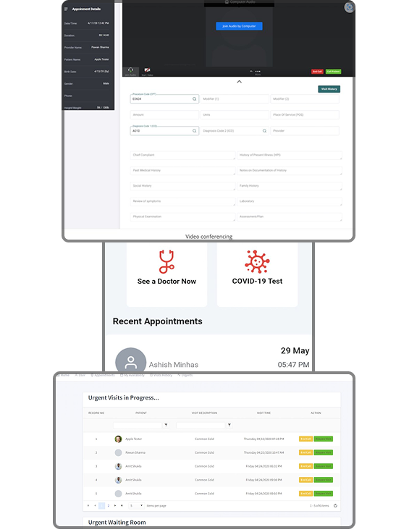Go to first page of urgent visits
417x532 pixels.
[x=88, y=506]
